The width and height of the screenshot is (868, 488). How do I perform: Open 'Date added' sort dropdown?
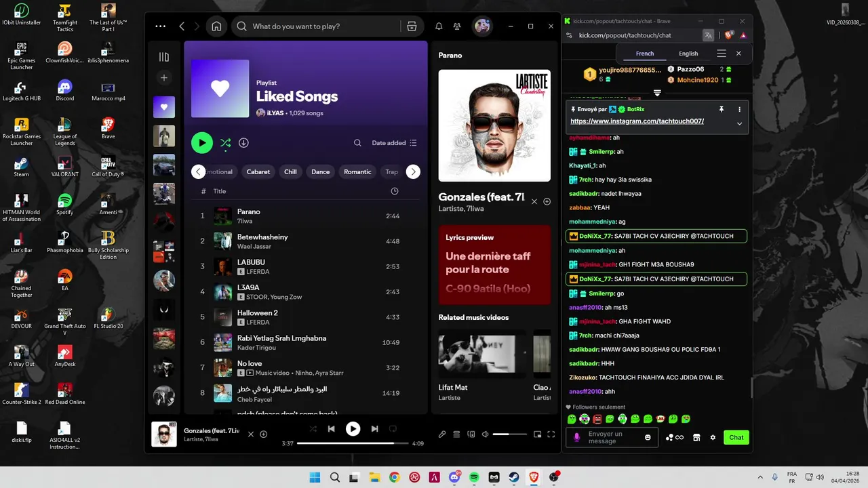click(394, 143)
